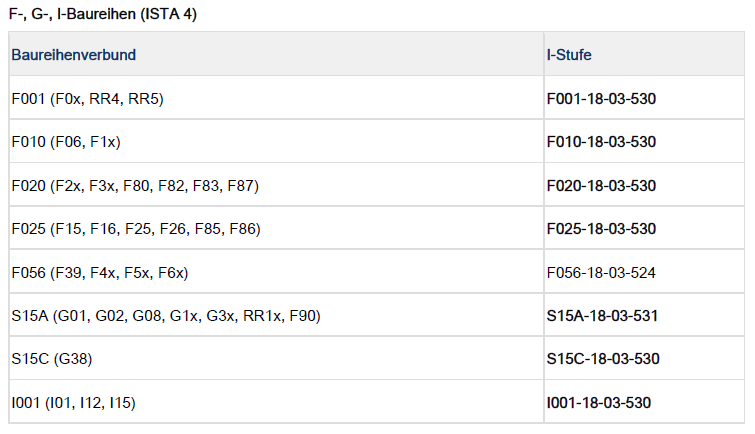Click the I001-18-03-530 value
The width and height of the screenshot is (755, 434).
click(599, 403)
